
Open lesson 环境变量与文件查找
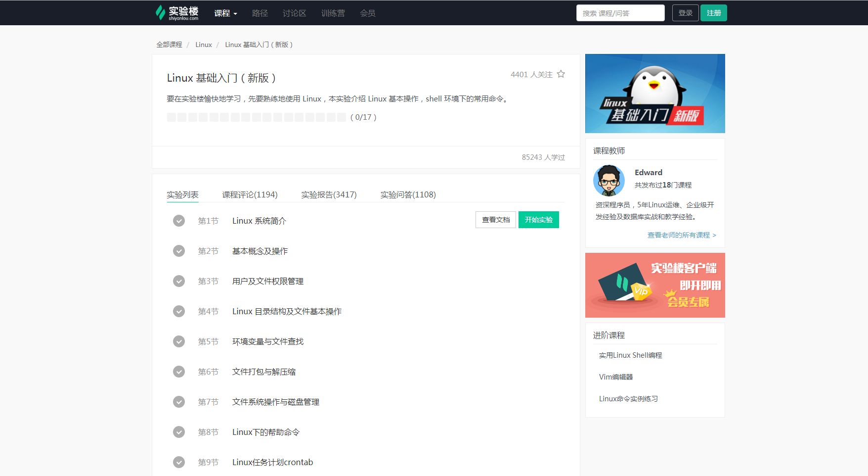268,341
